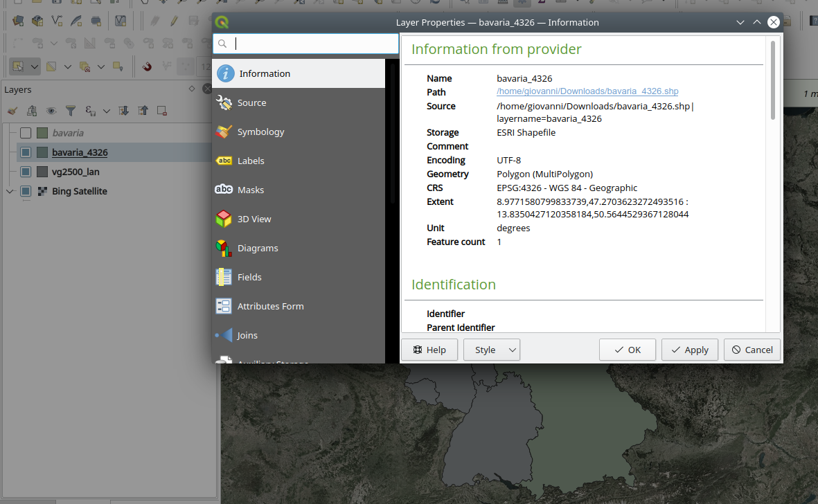
Task: Filter legend by expression (epsilon icon)
Action: tap(90, 111)
